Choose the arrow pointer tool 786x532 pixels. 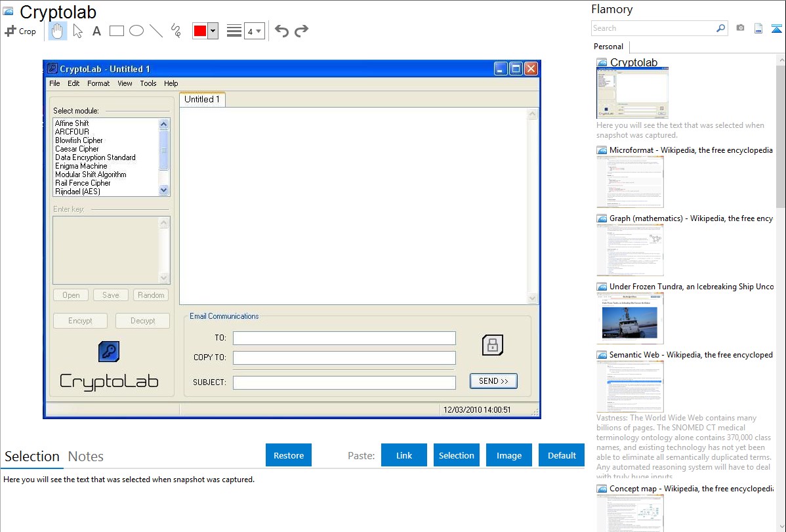[77, 31]
